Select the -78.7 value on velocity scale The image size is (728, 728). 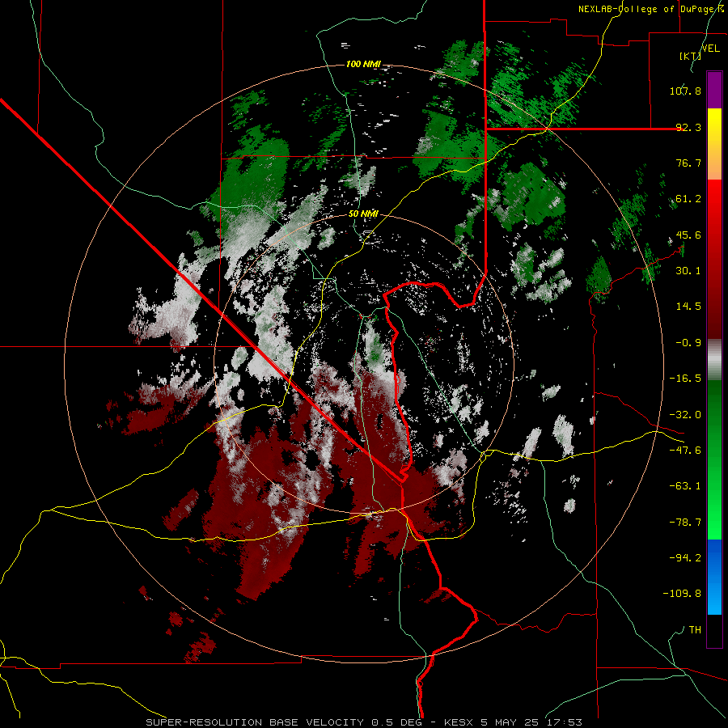pyautogui.click(x=685, y=523)
